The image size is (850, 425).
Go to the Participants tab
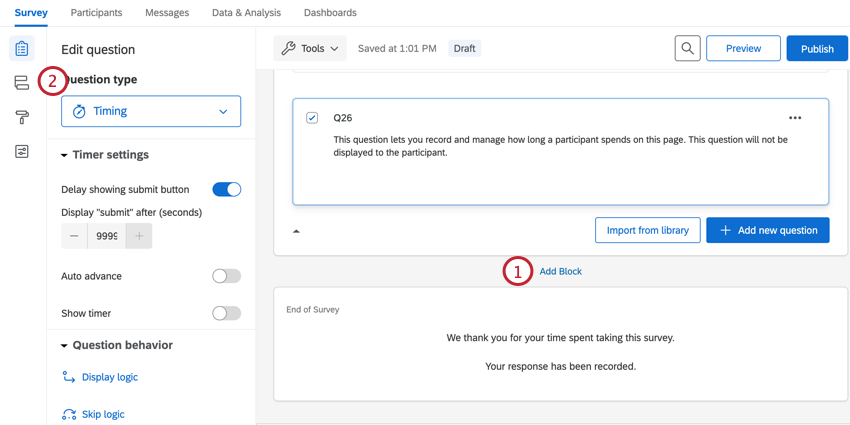coord(96,13)
